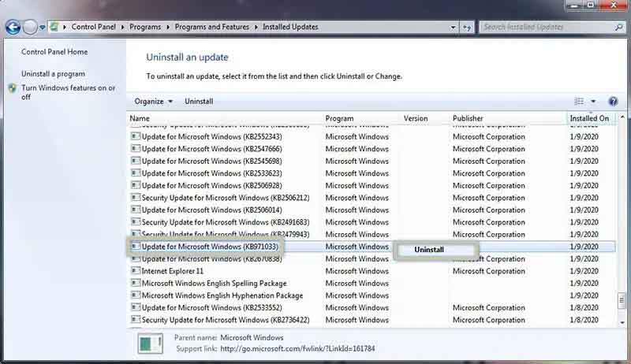Click Uninstall in the toolbar
The image size is (631, 364).
[x=199, y=102]
